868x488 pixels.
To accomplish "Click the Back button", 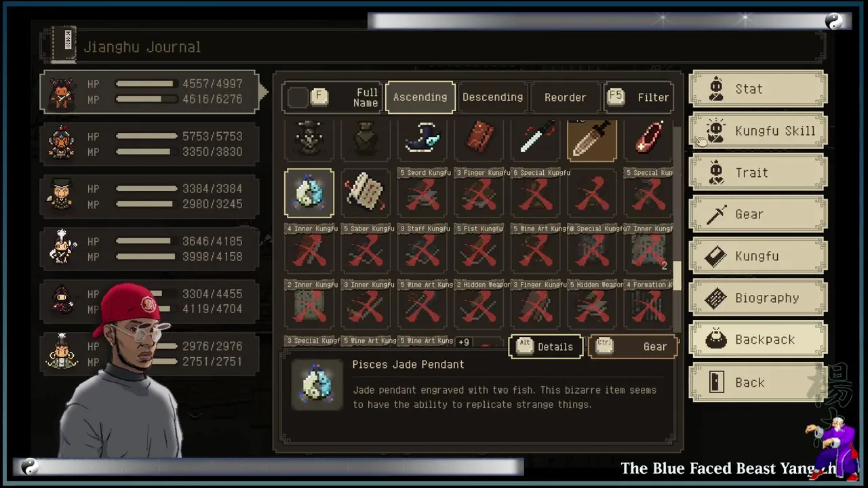I will click(x=758, y=382).
